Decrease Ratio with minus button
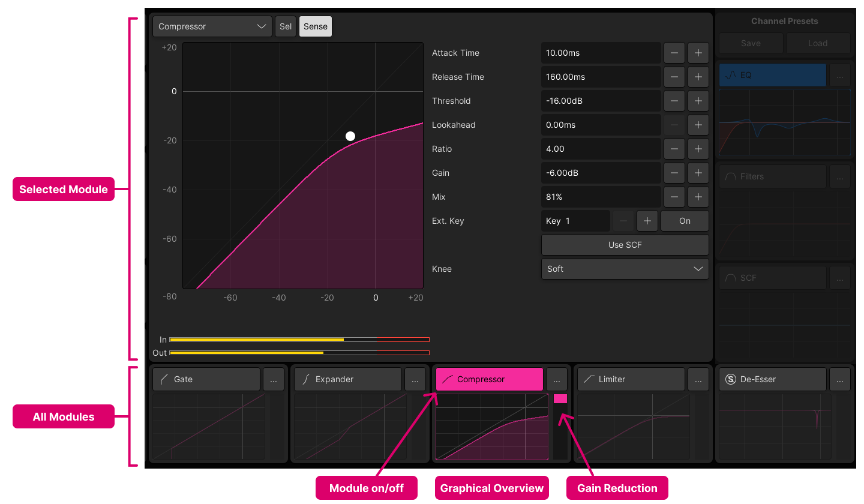864x504 pixels. 674,149
